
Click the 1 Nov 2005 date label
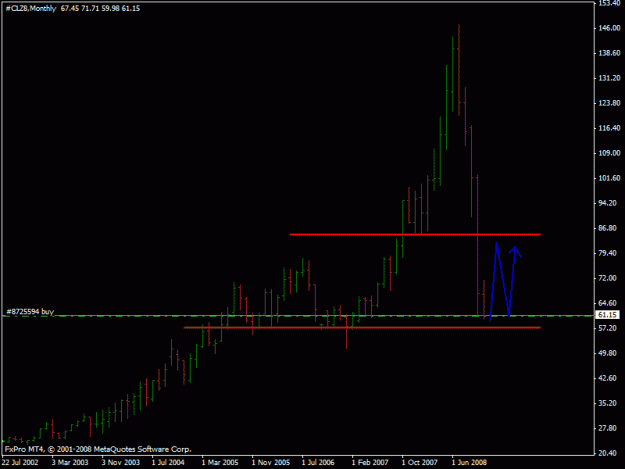click(271, 462)
